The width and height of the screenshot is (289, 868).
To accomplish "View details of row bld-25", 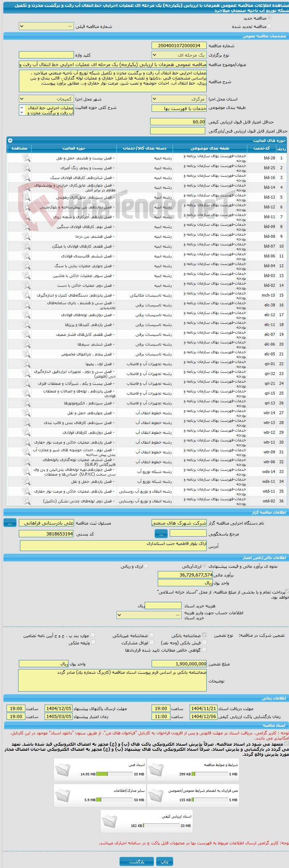I will click(26, 168).
